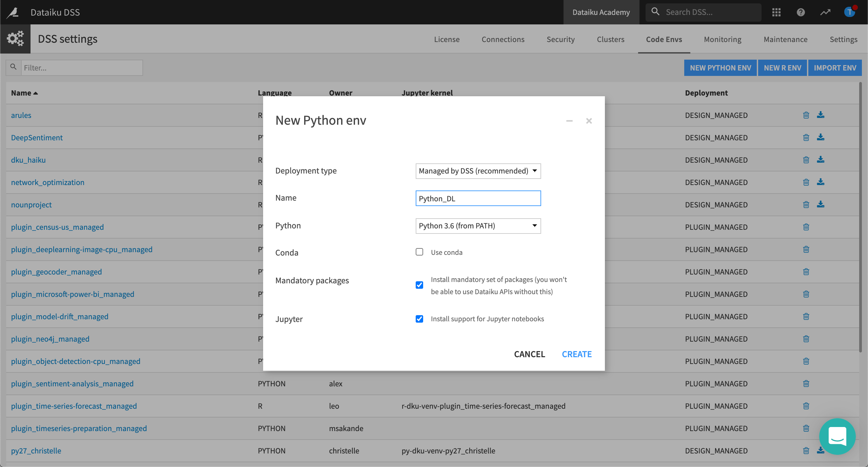Image resolution: width=868 pixels, height=467 pixels.
Task: Close the New Python env dialog
Action: coord(589,121)
